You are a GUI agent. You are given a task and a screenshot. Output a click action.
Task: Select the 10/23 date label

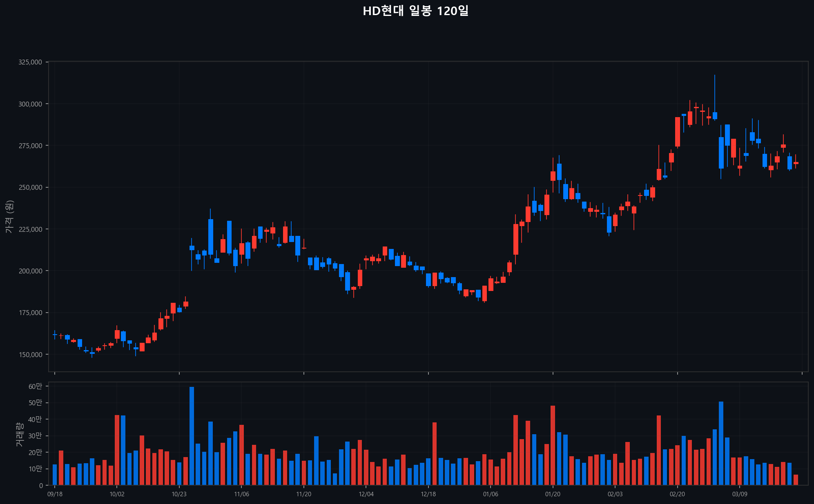(179, 494)
